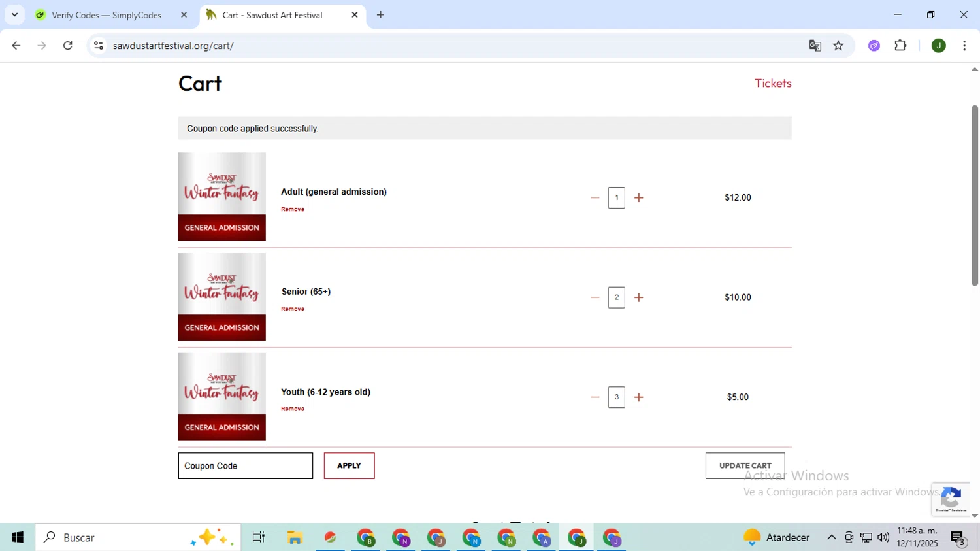Screen dimensions: 980x551
Task: Go back to the previous page
Action: click(16, 46)
